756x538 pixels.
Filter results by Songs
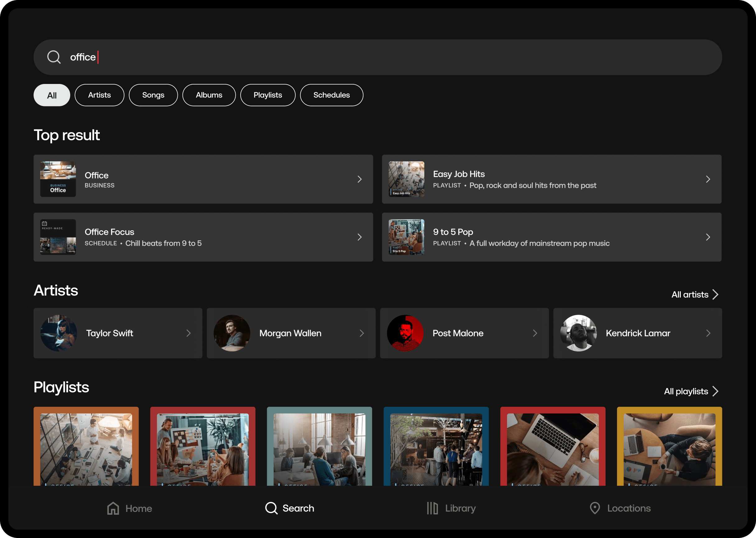tap(153, 95)
